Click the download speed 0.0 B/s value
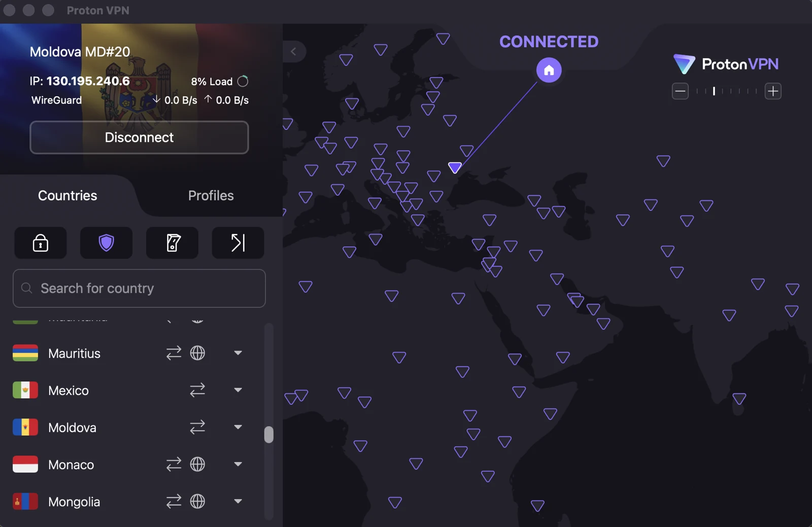The width and height of the screenshot is (812, 527). point(181,100)
